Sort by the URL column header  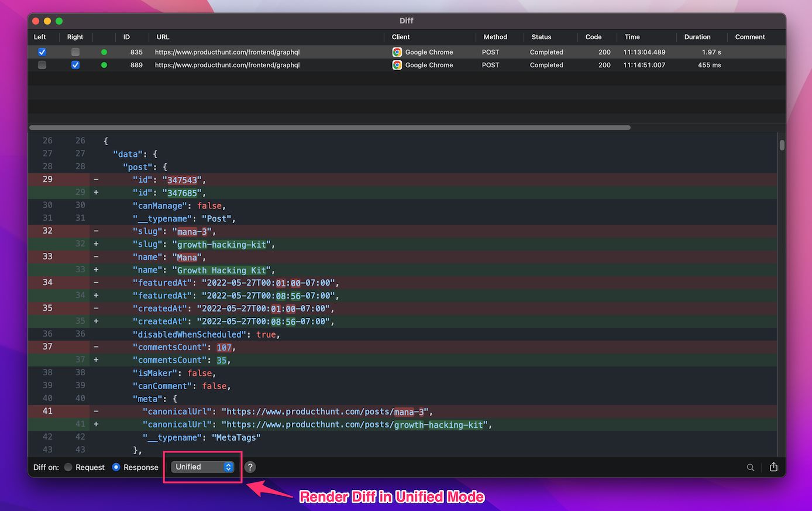coord(163,37)
